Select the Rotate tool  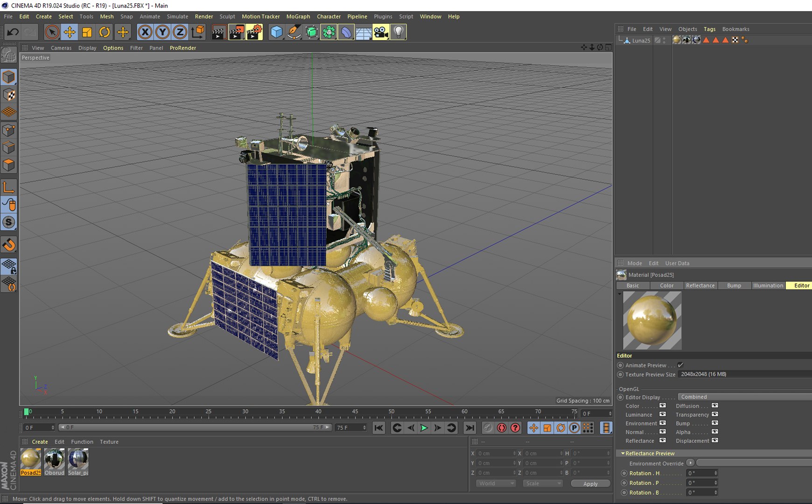[x=105, y=32]
